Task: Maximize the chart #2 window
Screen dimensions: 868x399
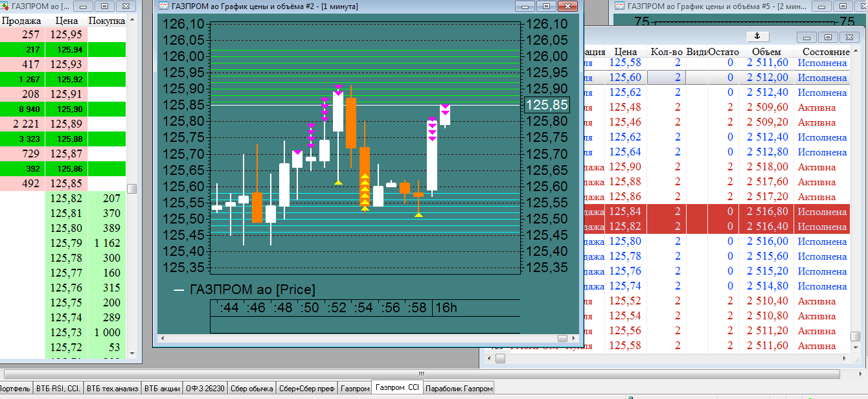Action: tap(547, 6)
